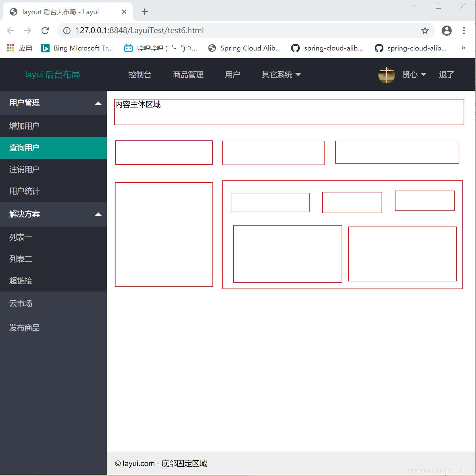This screenshot has height=476, width=476.
Task: Click the 退了 logout link
Action: (x=446, y=74)
